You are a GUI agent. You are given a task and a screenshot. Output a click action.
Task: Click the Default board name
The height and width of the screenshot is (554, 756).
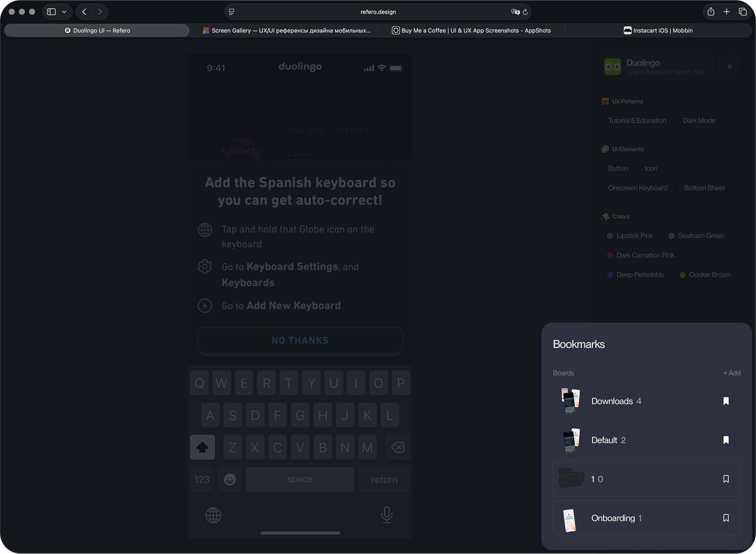click(x=604, y=440)
